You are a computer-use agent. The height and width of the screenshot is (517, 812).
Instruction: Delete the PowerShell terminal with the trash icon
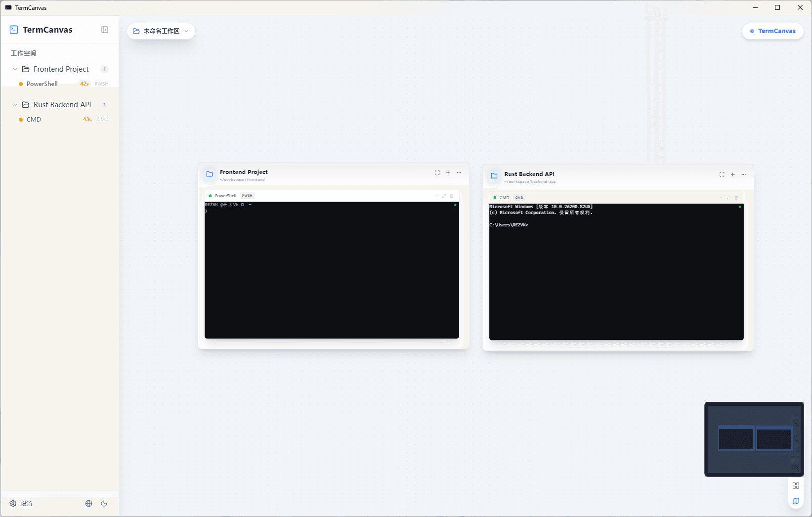click(451, 196)
